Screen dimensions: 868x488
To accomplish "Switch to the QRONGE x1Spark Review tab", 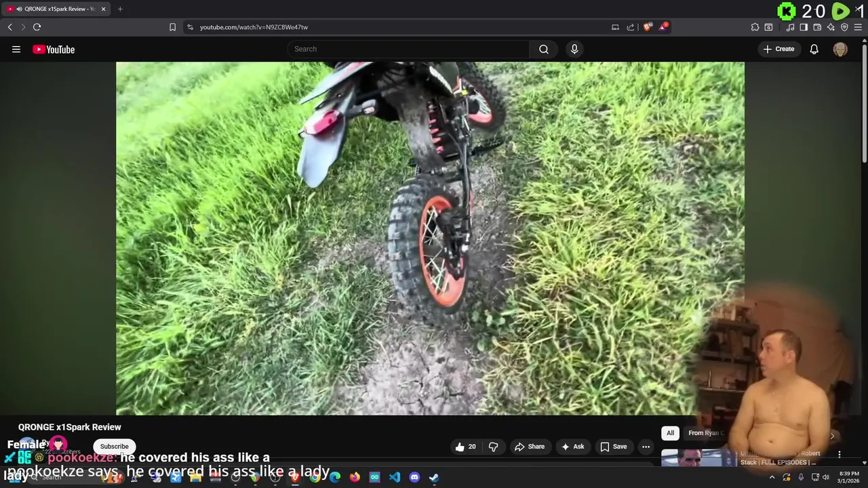I will point(55,9).
